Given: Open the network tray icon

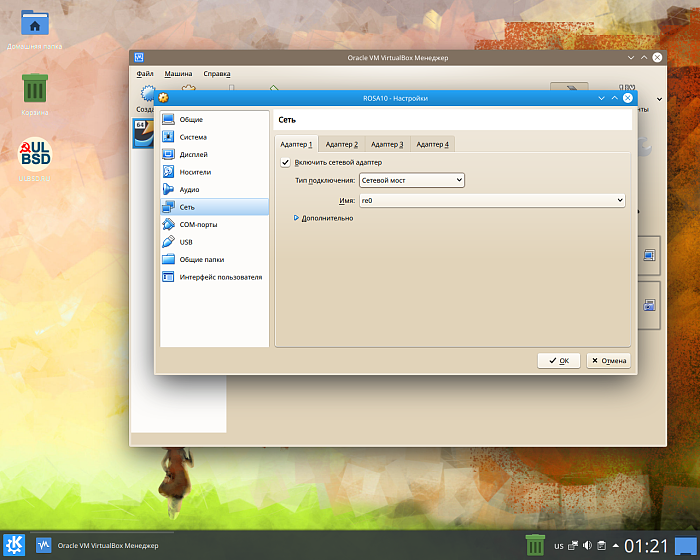Looking at the screenshot, I should (573, 545).
